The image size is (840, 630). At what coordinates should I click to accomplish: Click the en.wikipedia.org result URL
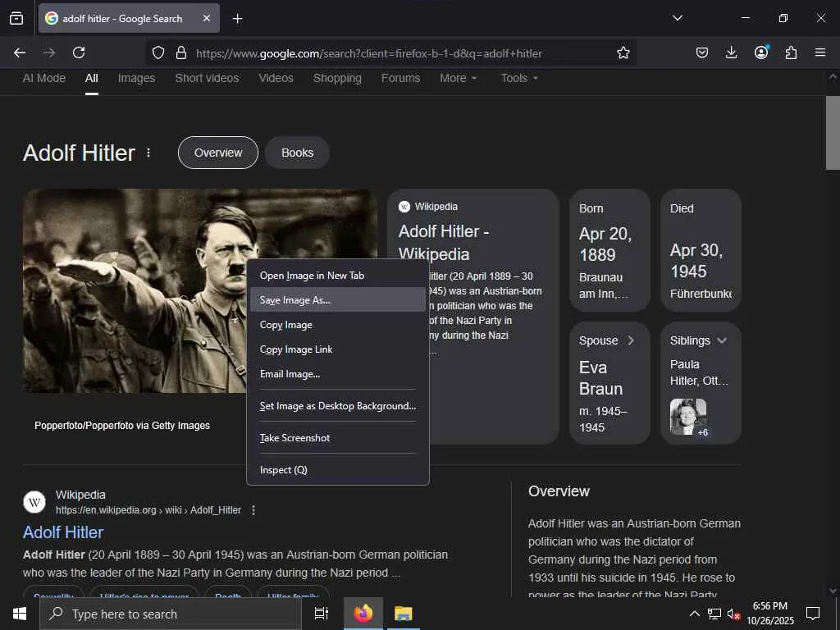coord(148,510)
